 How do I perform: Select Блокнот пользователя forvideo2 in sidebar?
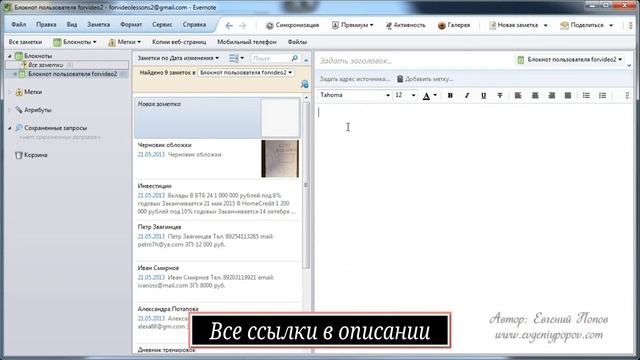click(73, 74)
